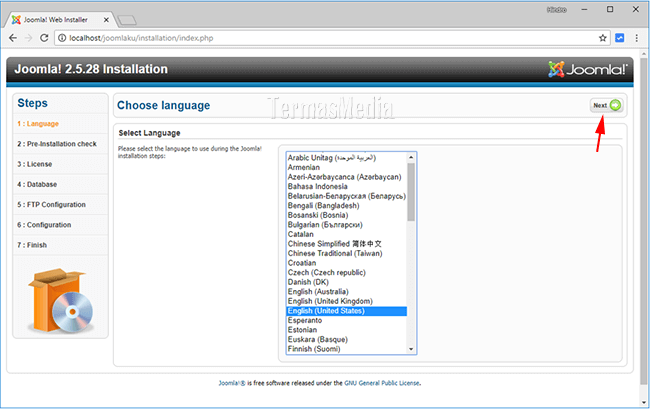Click language list scroll up arrow

411,157
